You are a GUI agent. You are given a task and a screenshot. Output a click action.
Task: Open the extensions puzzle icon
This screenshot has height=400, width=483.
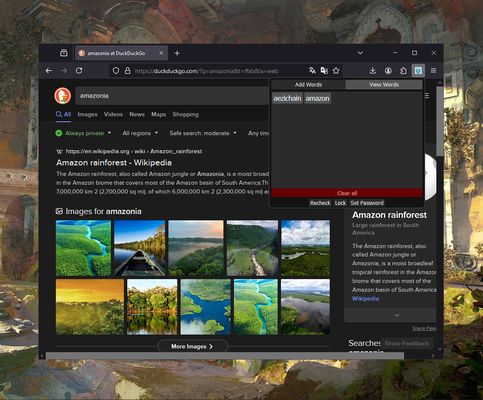[x=403, y=71]
